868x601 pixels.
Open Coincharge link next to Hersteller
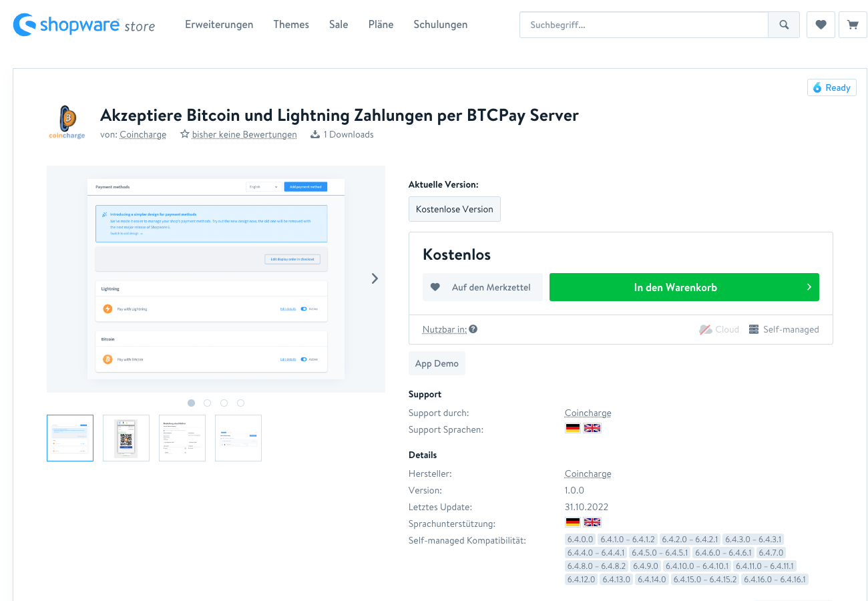588,473
